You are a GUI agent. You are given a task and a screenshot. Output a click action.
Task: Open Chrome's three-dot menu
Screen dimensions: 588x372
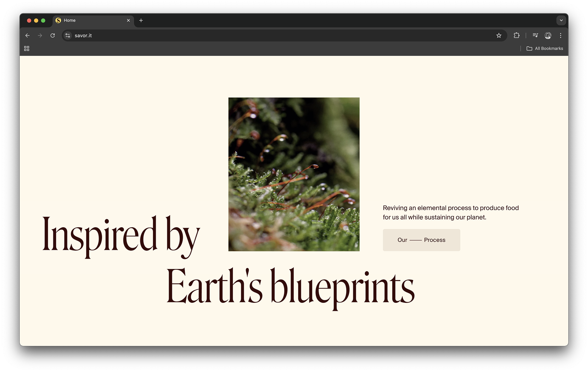(x=561, y=35)
